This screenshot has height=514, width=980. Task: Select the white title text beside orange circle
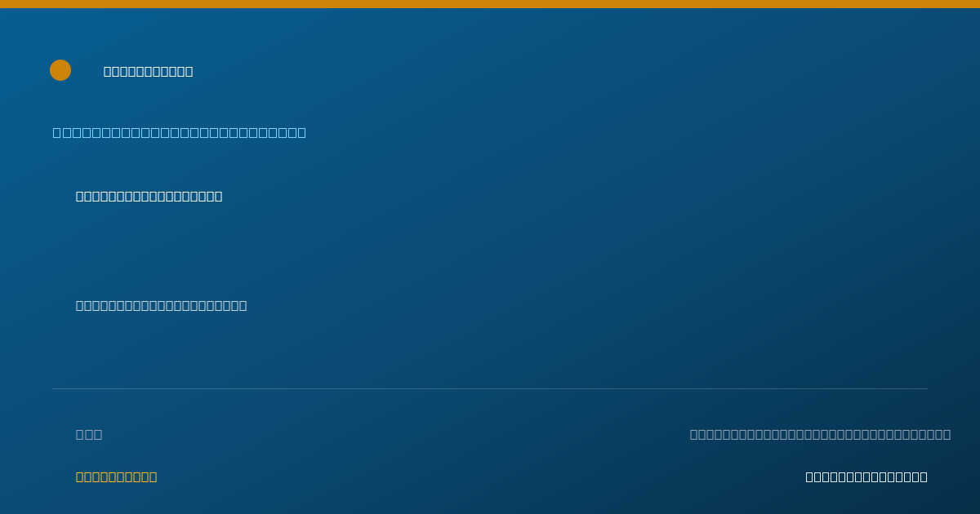pos(149,72)
